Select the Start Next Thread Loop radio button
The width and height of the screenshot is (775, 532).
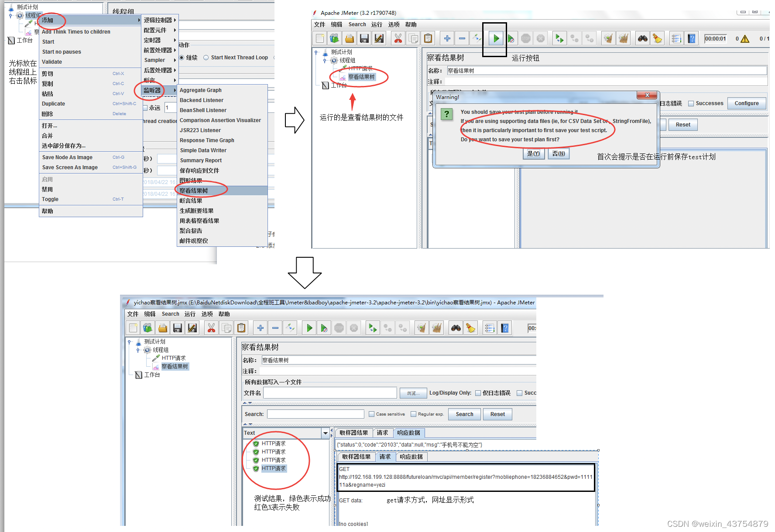point(206,58)
